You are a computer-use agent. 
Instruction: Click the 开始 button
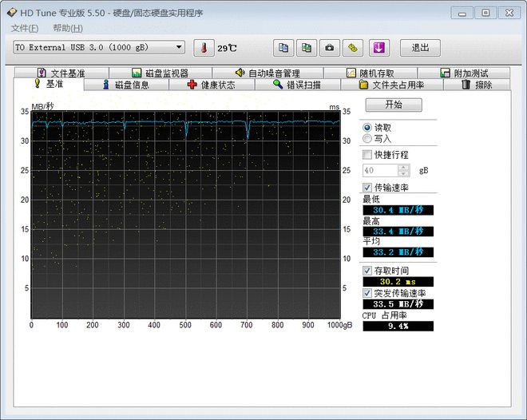394,105
